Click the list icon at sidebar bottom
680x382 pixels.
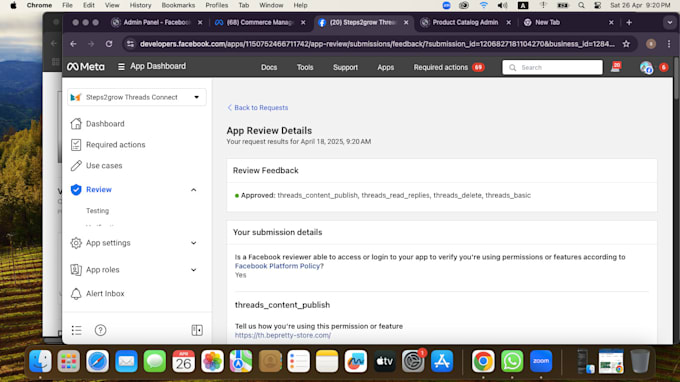pyautogui.click(x=77, y=330)
